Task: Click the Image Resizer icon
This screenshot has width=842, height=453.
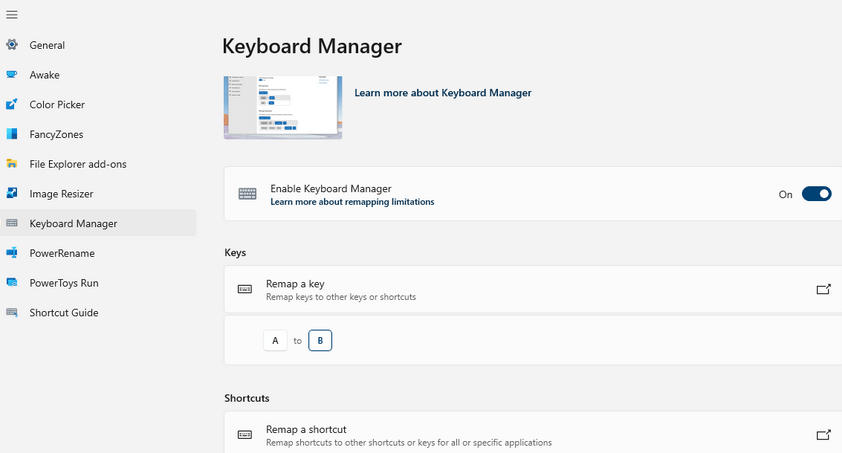Action: (x=12, y=193)
